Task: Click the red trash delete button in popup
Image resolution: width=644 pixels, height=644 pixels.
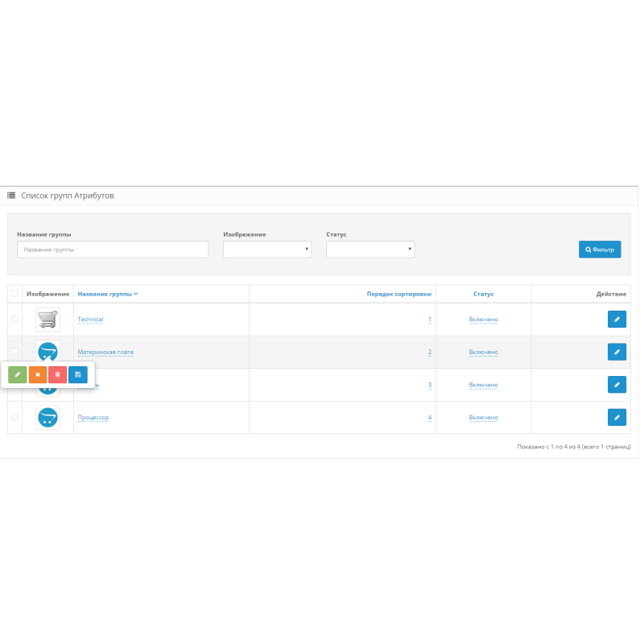Action: click(x=58, y=374)
